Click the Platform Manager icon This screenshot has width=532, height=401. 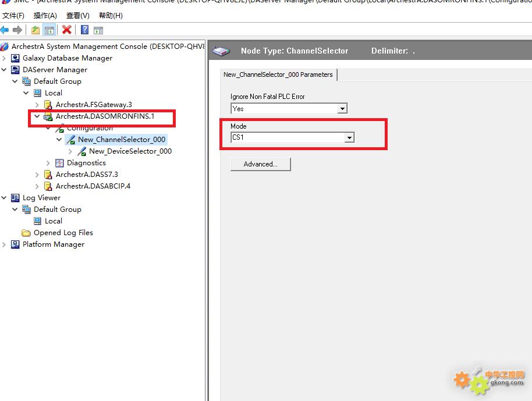point(15,244)
